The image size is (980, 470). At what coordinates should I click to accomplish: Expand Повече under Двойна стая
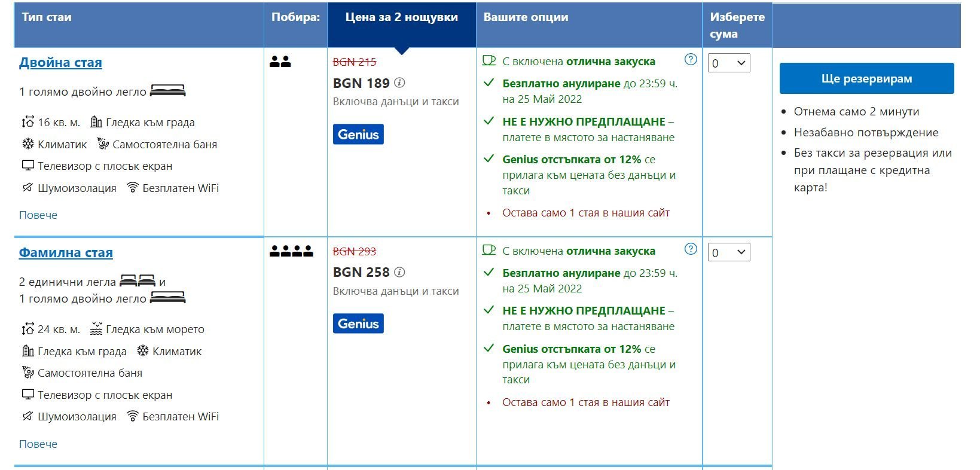click(x=38, y=215)
